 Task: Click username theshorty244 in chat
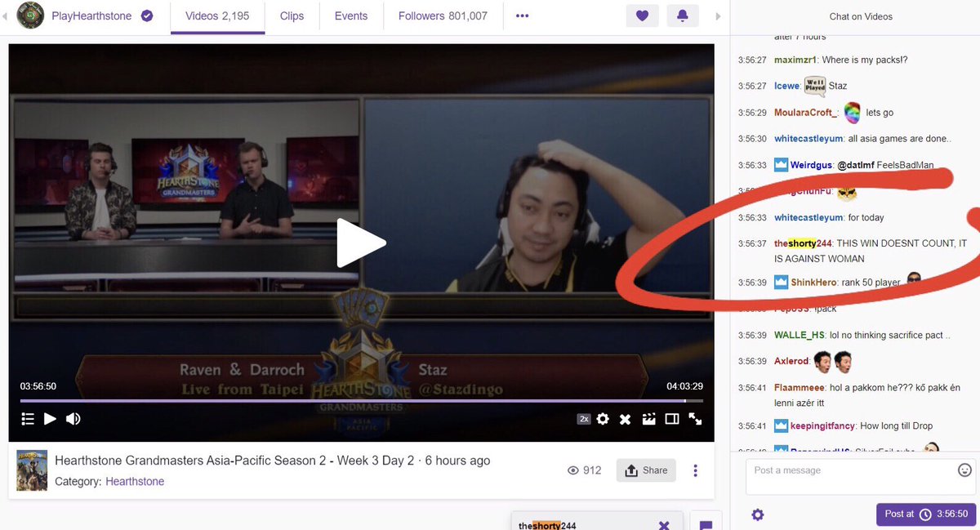(803, 243)
